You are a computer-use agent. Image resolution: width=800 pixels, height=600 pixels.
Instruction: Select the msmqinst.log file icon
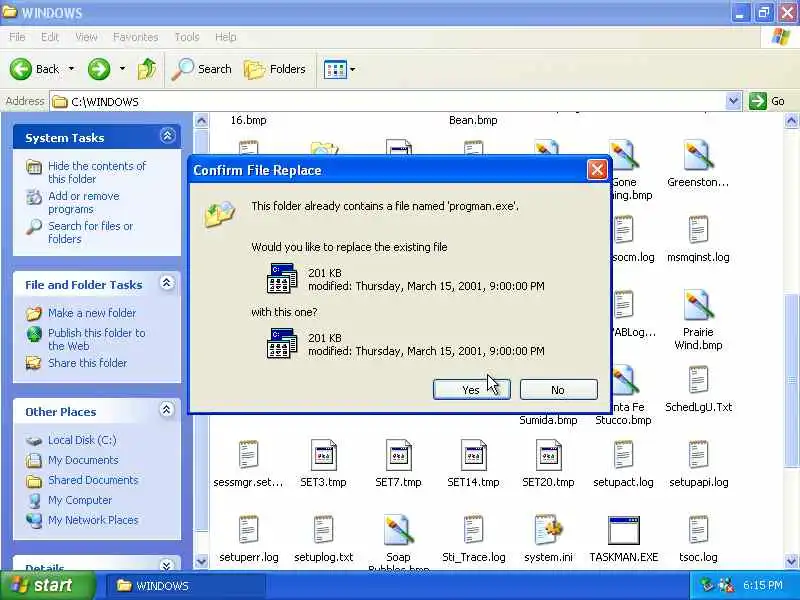pos(698,230)
